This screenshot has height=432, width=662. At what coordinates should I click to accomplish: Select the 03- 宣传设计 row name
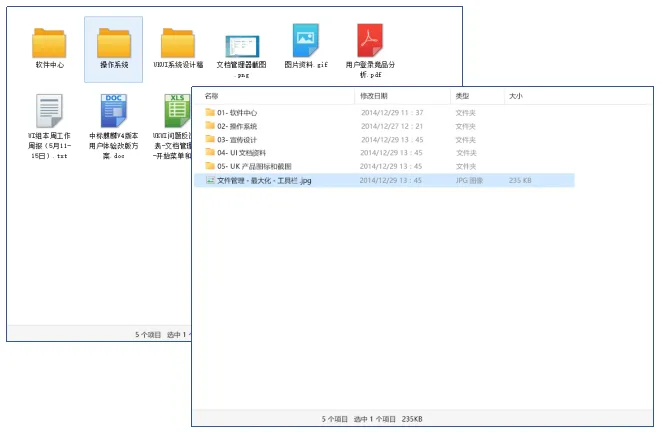coord(237,140)
